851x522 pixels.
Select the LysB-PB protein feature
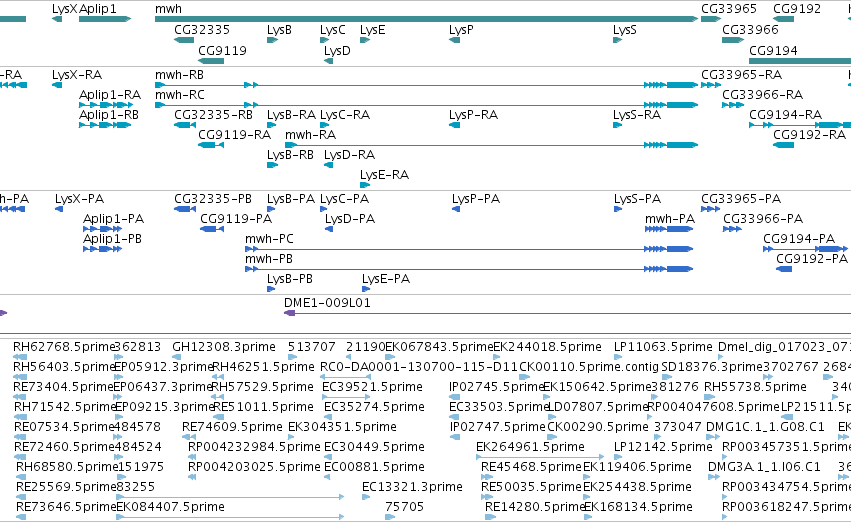pyautogui.click(x=271, y=289)
